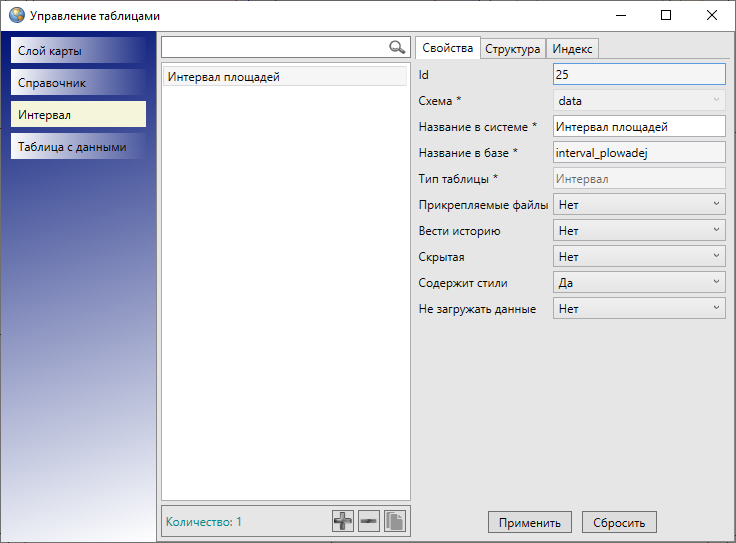Expand the Содержит стили dropdown

point(638,283)
